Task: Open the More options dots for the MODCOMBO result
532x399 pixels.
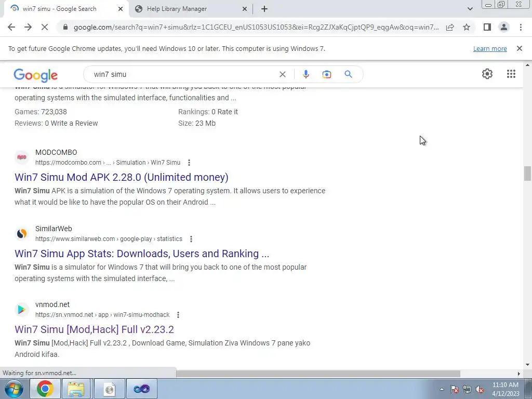Action: [189, 163]
